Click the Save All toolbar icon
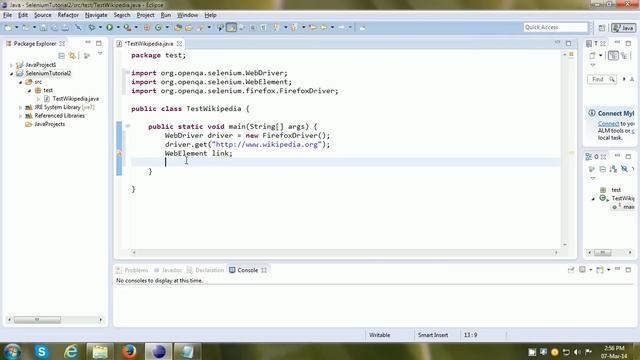This screenshot has height=360, width=640. (x=54, y=27)
